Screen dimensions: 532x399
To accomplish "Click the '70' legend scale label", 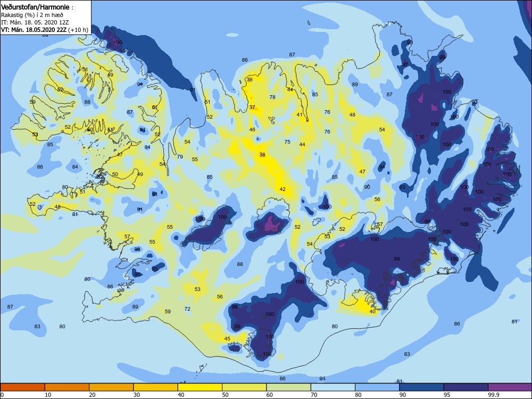I will tap(314, 395).
